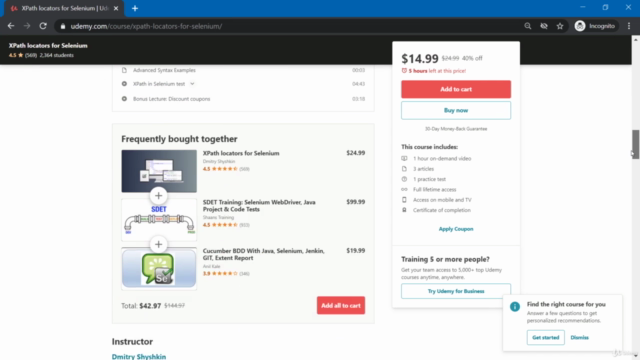Viewport: 640px width, 360px height.
Task: Click Get started in recommendation popup
Action: [x=546, y=338]
